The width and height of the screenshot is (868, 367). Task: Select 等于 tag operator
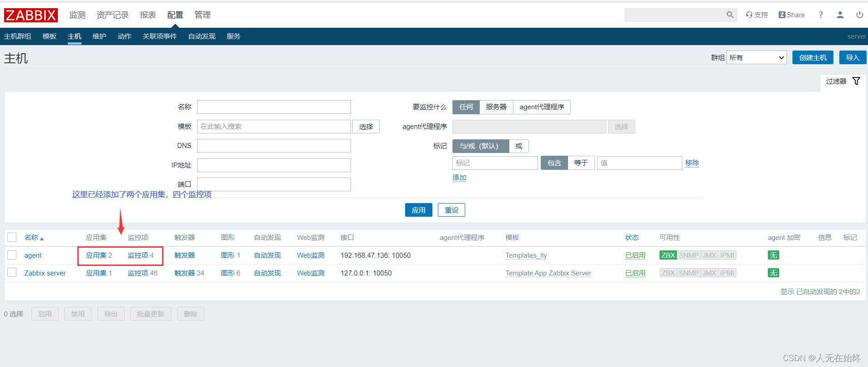click(581, 163)
